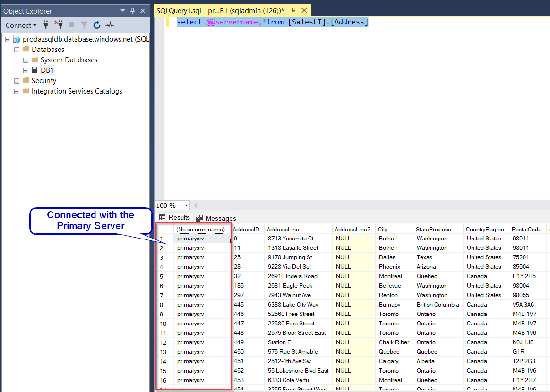
Task: Expand the DB1 database node
Action: pos(26,70)
